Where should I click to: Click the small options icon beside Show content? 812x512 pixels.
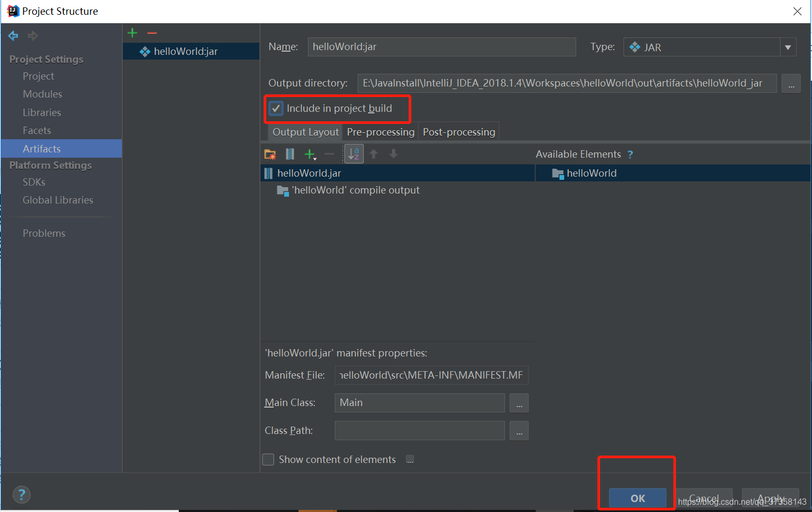click(x=410, y=459)
